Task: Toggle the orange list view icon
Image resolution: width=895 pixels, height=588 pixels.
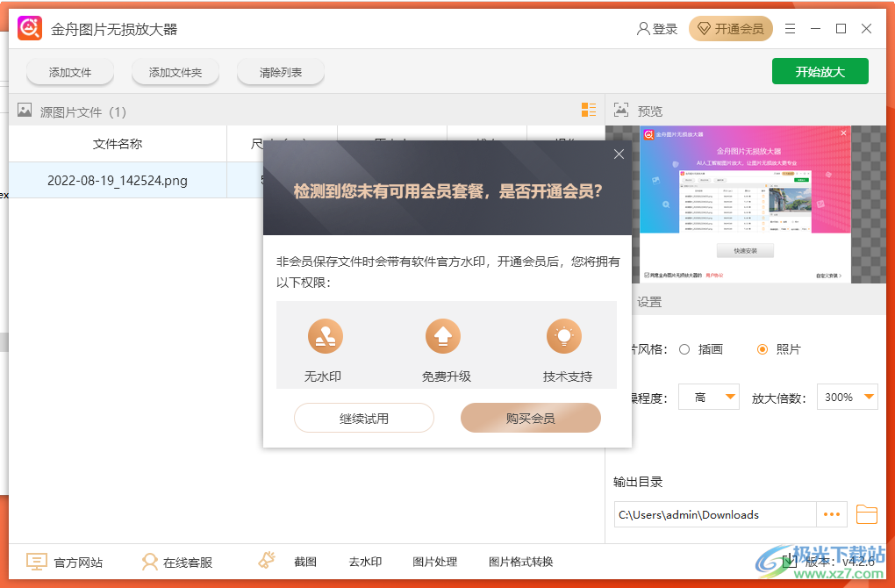Action: click(x=589, y=110)
